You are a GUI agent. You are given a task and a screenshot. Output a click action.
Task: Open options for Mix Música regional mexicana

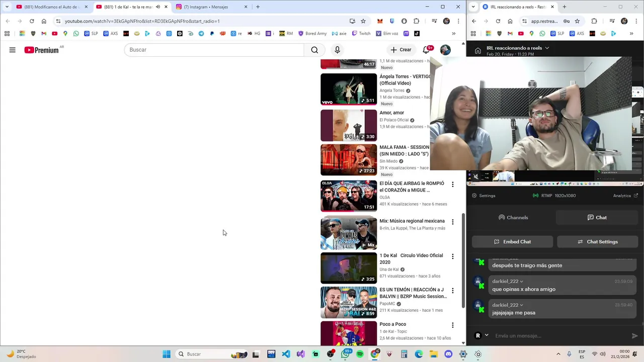pyautogui.click(x=452, y=222)
